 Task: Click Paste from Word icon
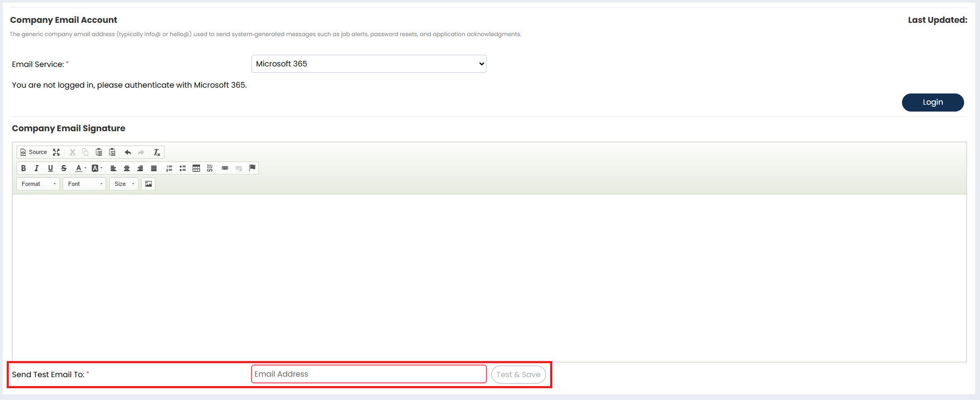pos(112,152)
